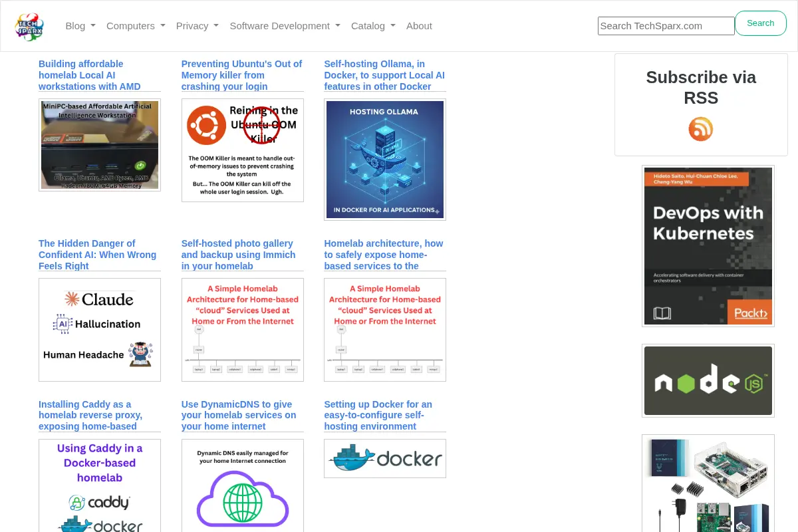This screenshot has width=798, height=532.
Task: Click the orange RSS feed icon
Action: click(x=701, y=129)
